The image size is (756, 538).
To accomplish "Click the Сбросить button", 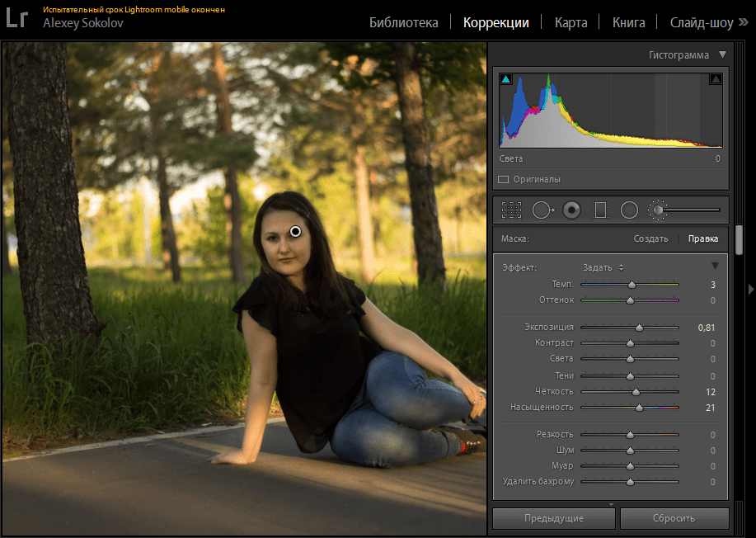I will (674, 519).
